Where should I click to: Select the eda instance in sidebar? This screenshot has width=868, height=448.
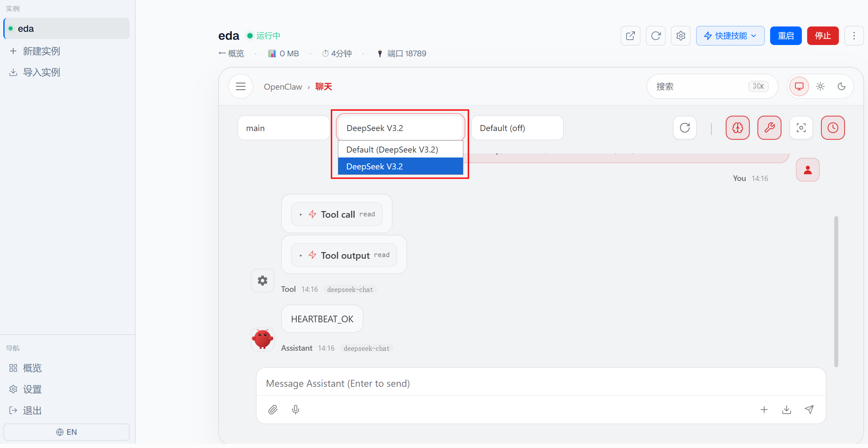click(x=66, y=28)
